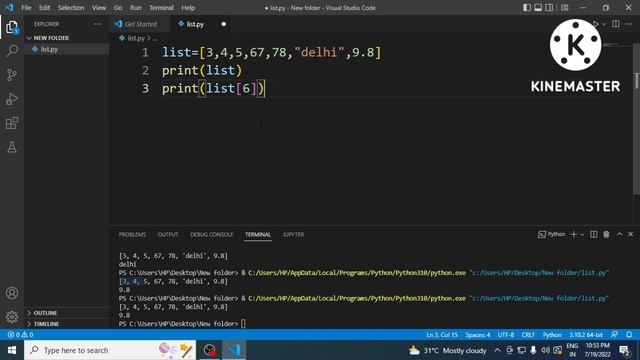The width and height of the screenshot is (640, 360).
Task: Split the terminal panel
Action: (x=593, y=234)
